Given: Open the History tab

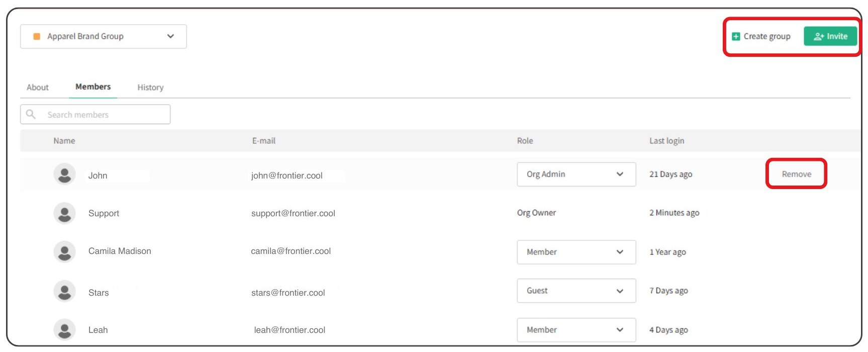Looking at the screenshot, I should click(x=150, y=87).
